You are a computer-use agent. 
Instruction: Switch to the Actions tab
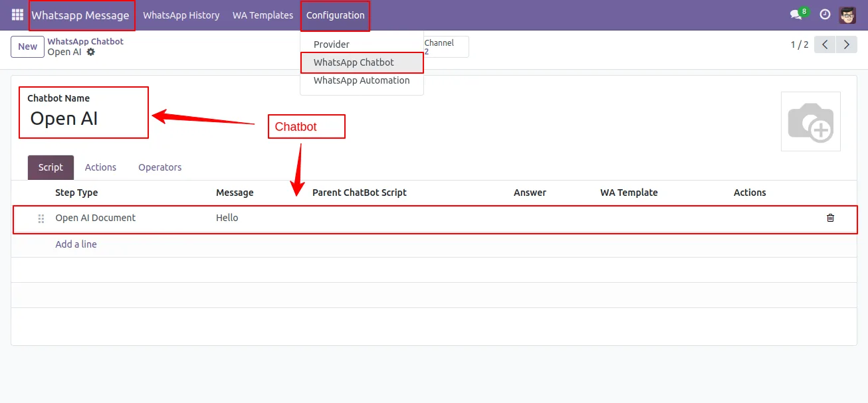(100, 167)
